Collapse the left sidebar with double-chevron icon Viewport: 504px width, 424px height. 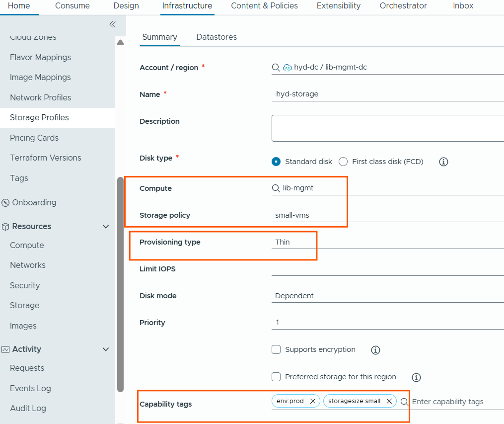click(112, 24)
